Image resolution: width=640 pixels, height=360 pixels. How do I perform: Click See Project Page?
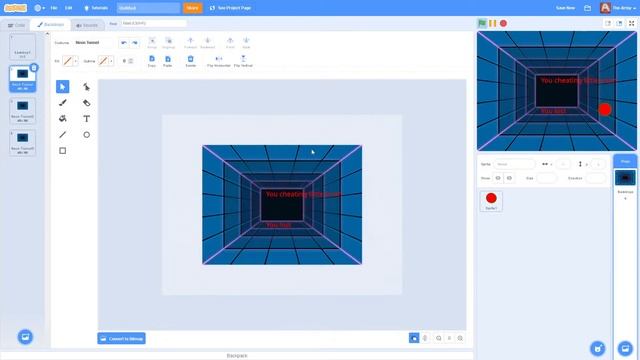230,8
